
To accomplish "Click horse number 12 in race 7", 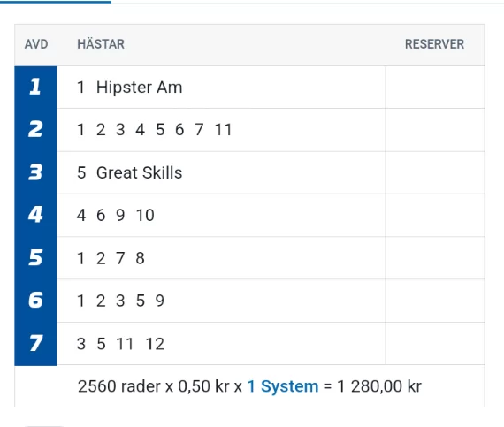I will [x=155, y=344].
